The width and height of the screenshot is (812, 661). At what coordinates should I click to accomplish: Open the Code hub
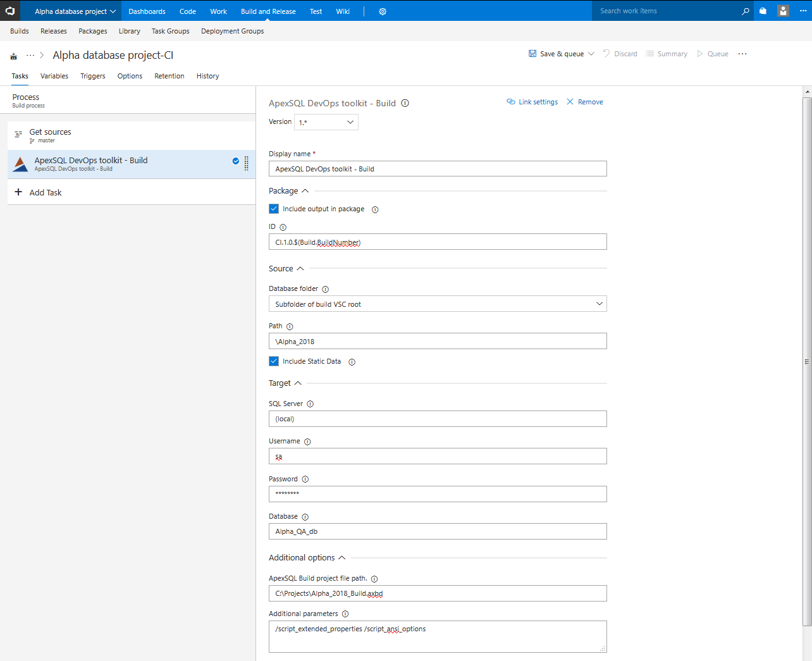point(188,11)
